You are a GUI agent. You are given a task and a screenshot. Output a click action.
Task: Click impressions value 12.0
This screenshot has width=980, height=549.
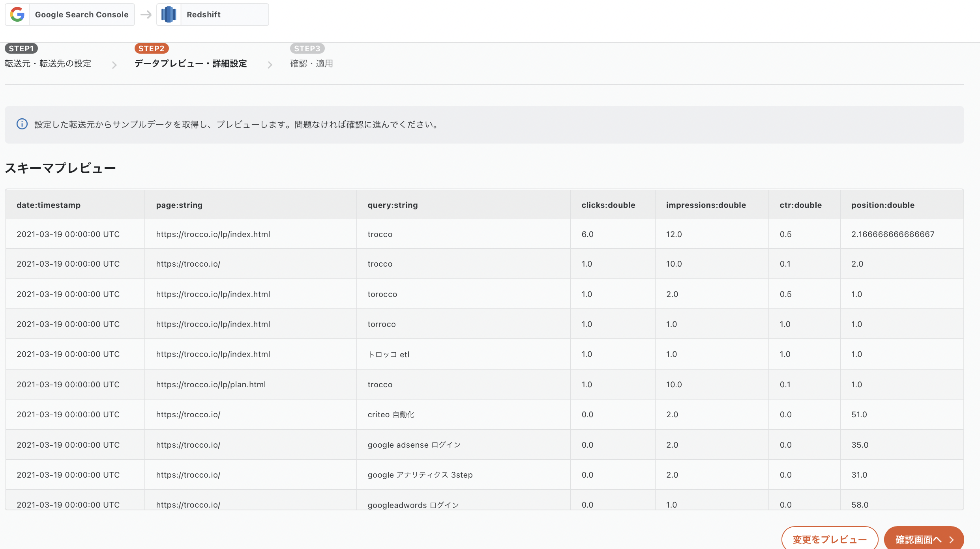click(674, 234)
